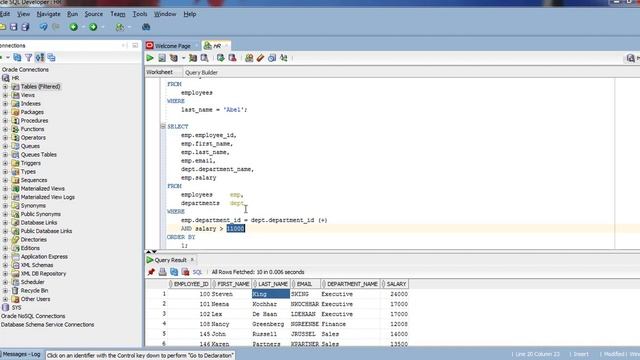Select the Worksheet tab

(159, 72)
